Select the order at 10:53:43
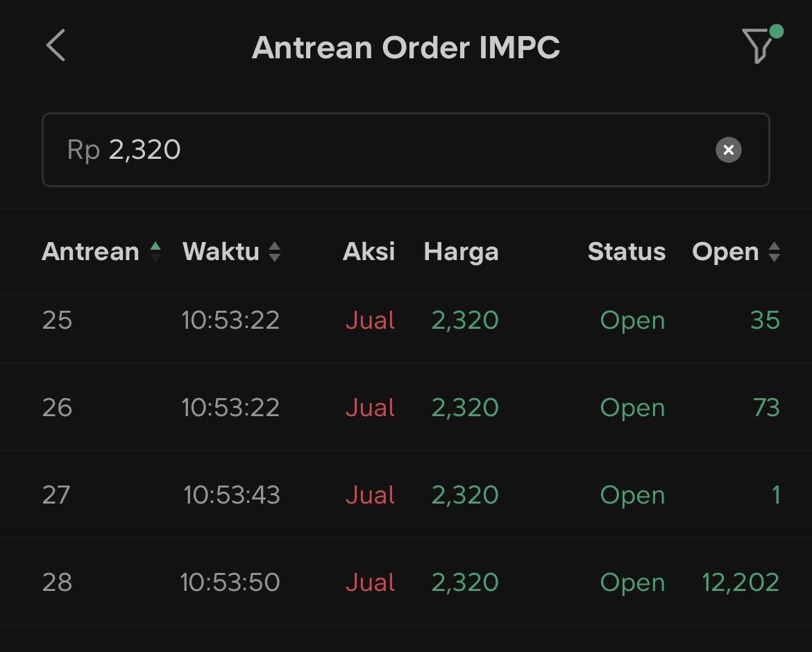 point(232,495)
